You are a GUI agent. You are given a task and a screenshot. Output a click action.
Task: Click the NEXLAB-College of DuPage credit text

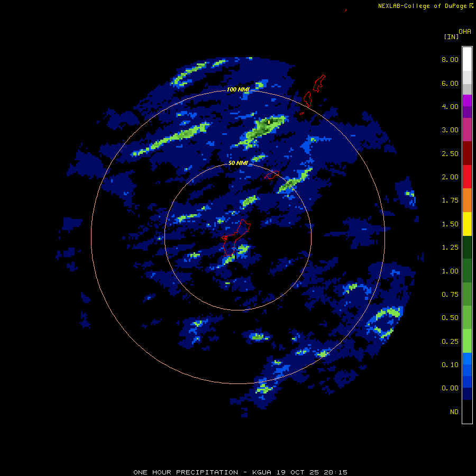tap(422, 6)
